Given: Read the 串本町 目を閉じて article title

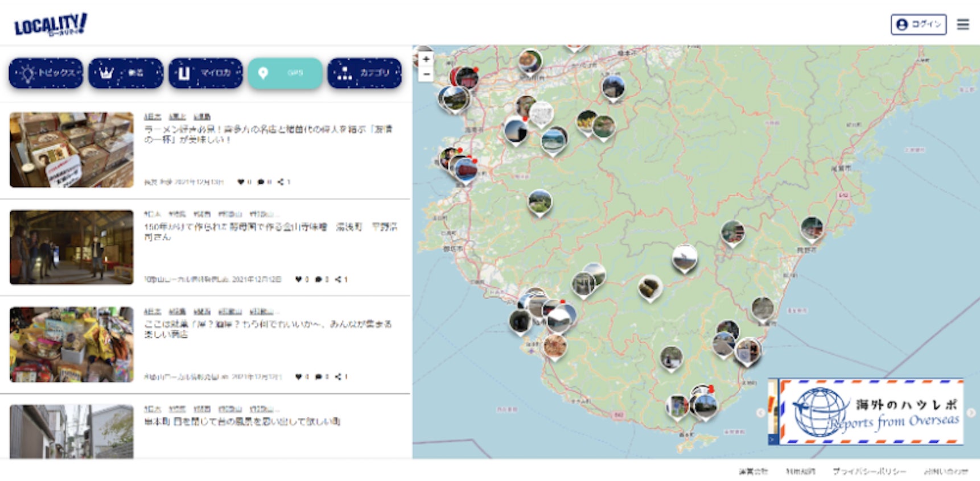Looking at the screenshot, I should pyautogui.click(x=242, y=421).
